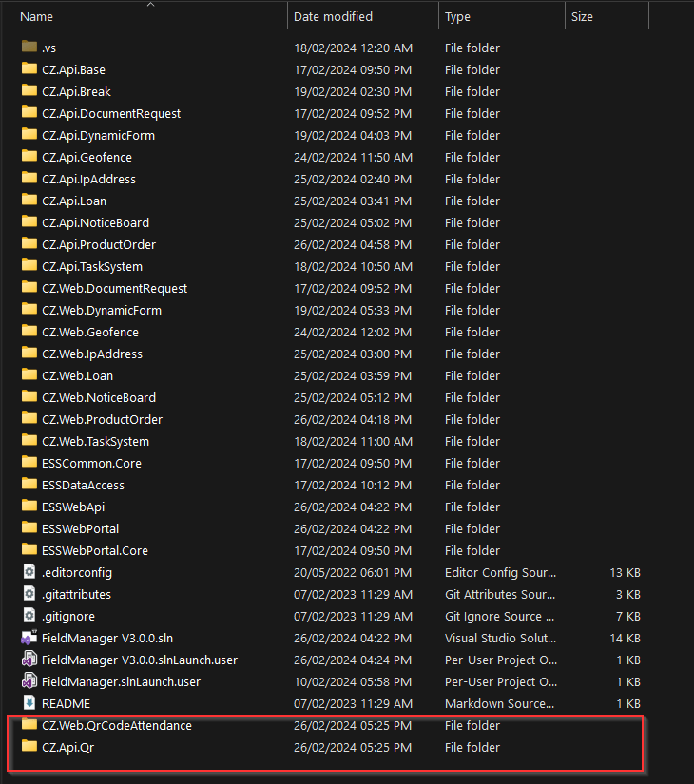Click the 10/02/2024 05:58 PM date cell
This screenshot has width=694, height=784.
pos(353,682)
